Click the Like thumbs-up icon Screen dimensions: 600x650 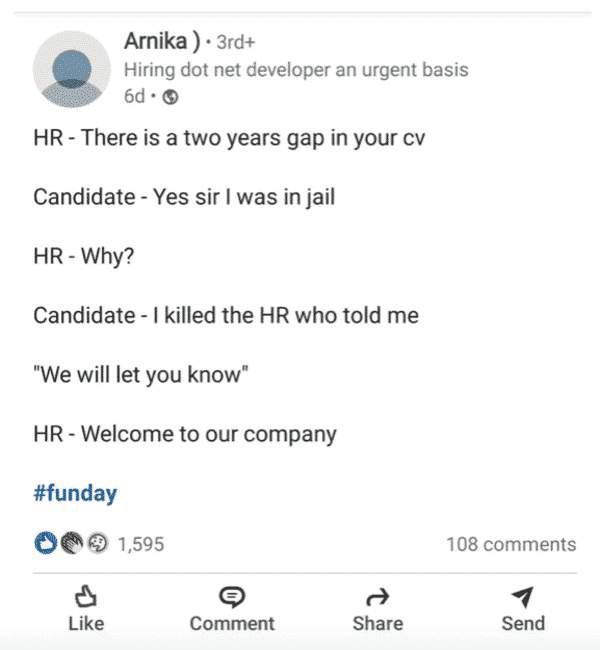point(86,597)
